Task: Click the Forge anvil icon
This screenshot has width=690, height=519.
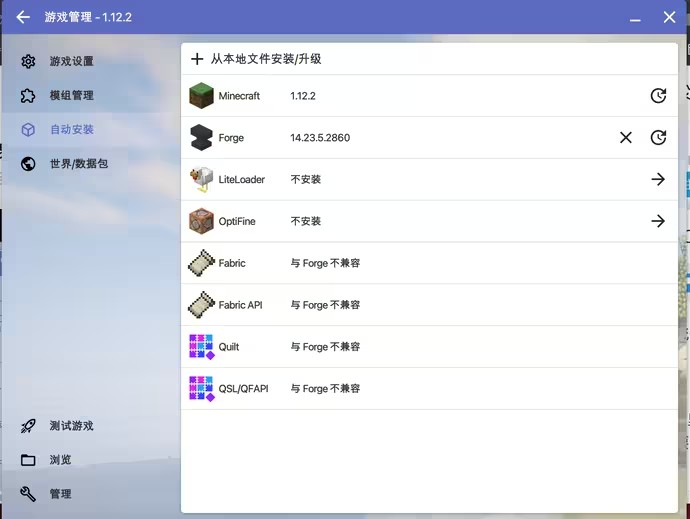Action: coord(201,137)
